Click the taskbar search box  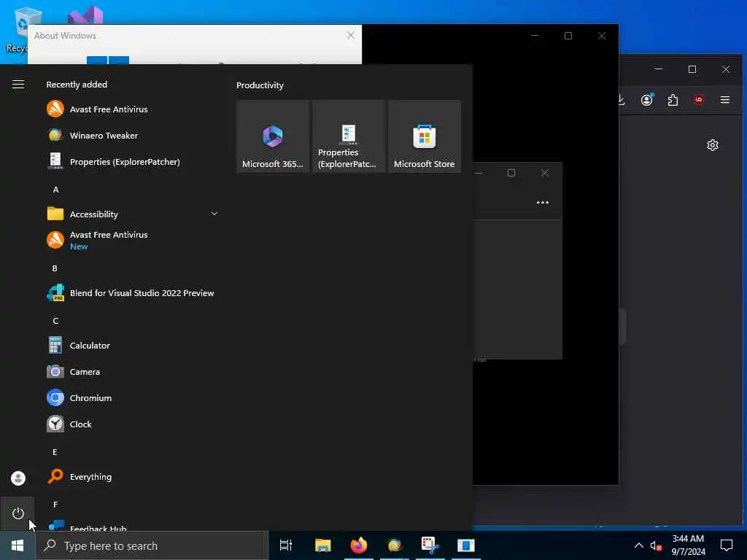pyautogui.click(x=152, y=545)
